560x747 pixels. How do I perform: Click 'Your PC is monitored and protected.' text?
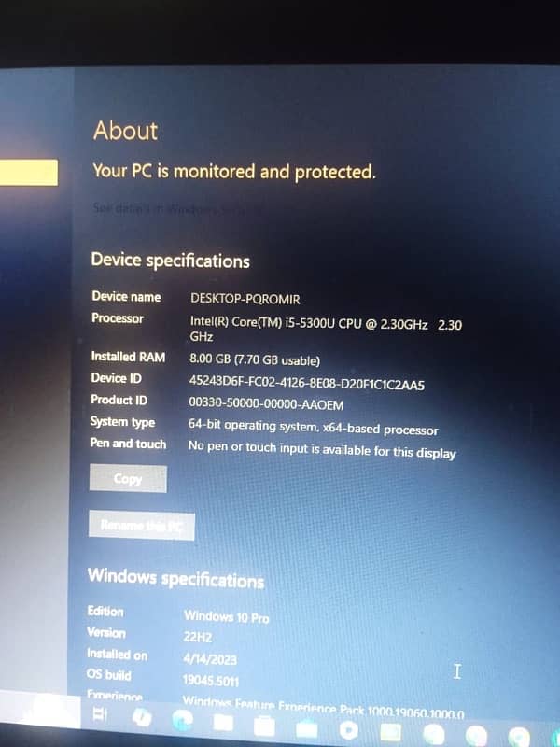pos(234,171)
